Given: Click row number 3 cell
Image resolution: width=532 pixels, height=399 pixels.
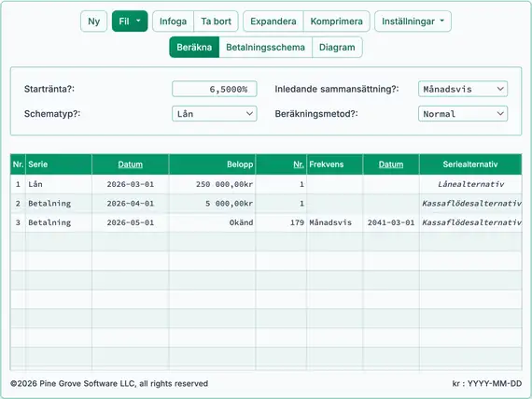Looking at the screenshot, I should click(18, 222).
